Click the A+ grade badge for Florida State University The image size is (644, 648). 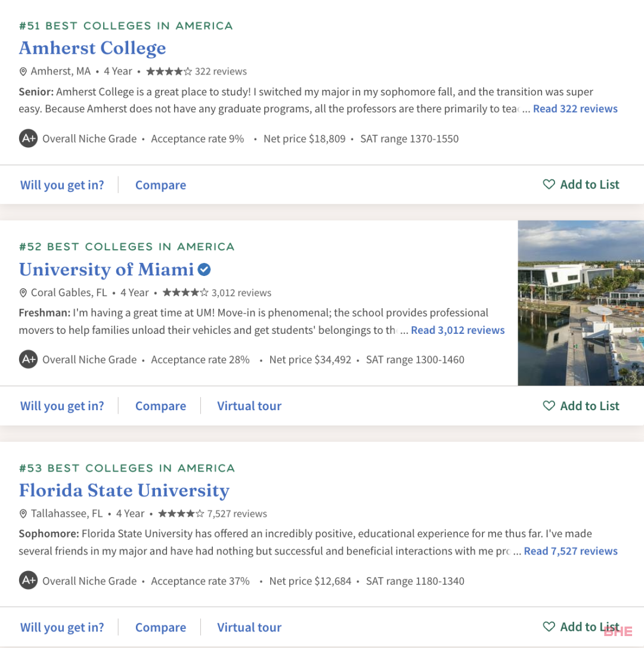point(28,581)
